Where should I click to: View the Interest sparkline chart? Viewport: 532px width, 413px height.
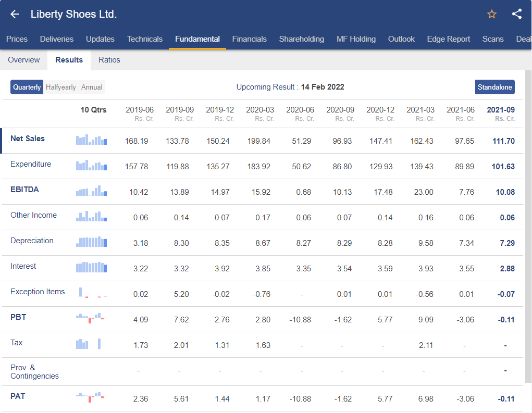(x=91, y=267)
